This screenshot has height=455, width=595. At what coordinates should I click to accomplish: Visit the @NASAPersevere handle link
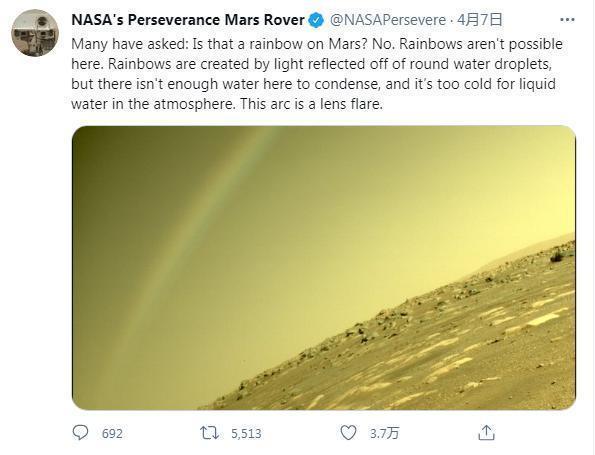point(387,20)
